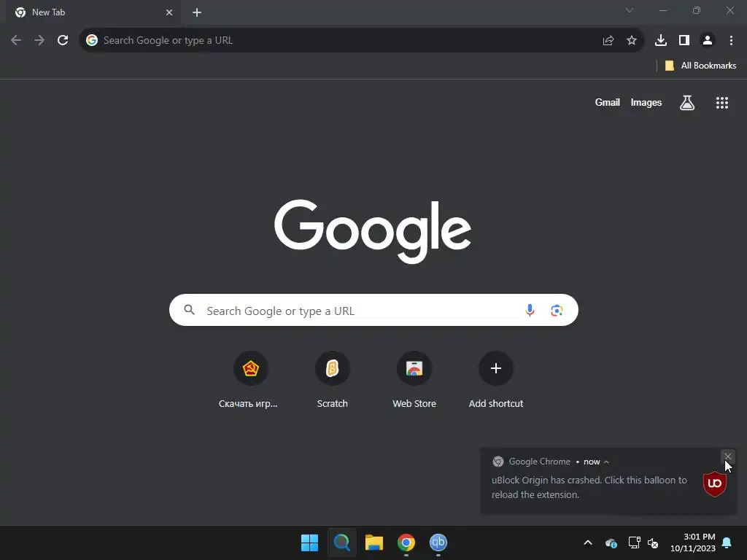Open Chrome's three-dot menu
Screen dimensions: 747x560
(x=731, y=41)
